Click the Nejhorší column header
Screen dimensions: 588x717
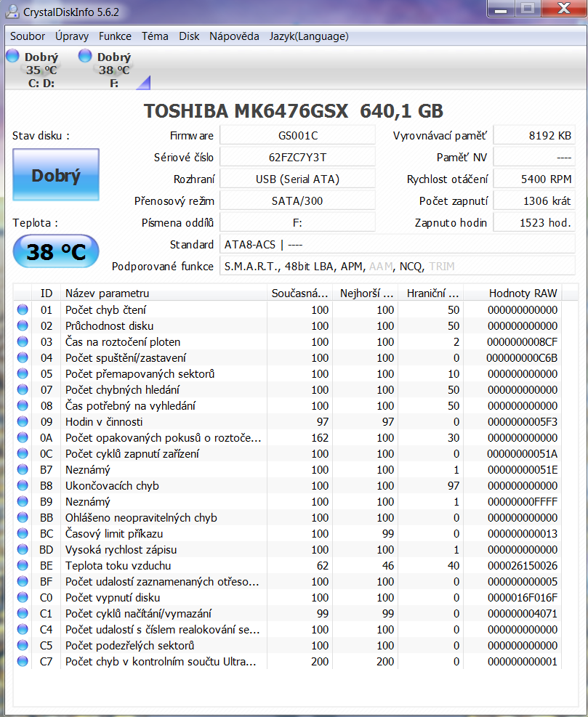[x=365, y=293]
